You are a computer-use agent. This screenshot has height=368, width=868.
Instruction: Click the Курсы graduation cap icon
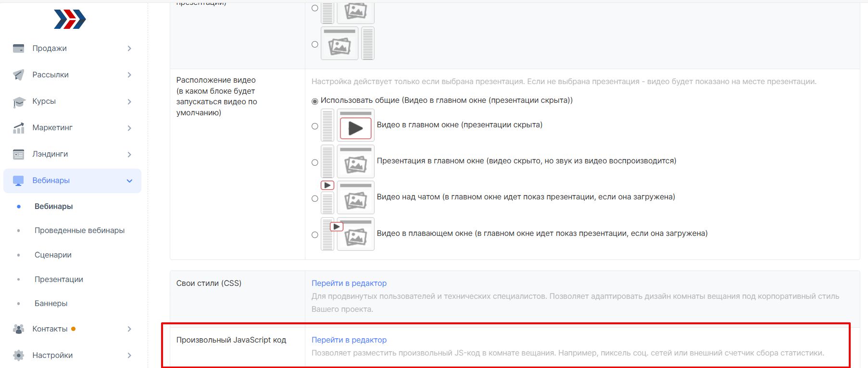18,101
